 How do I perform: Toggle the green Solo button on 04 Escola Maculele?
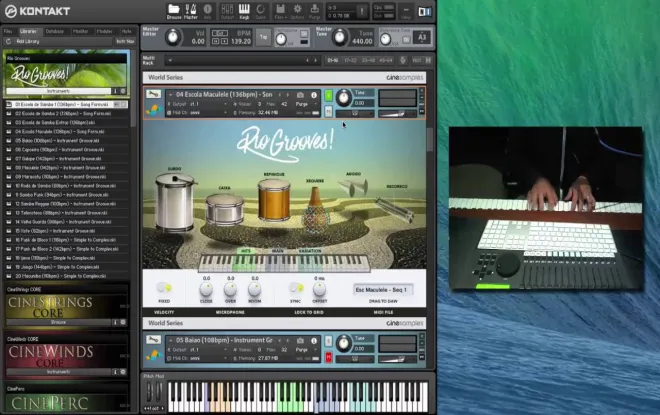pos(329,96)
